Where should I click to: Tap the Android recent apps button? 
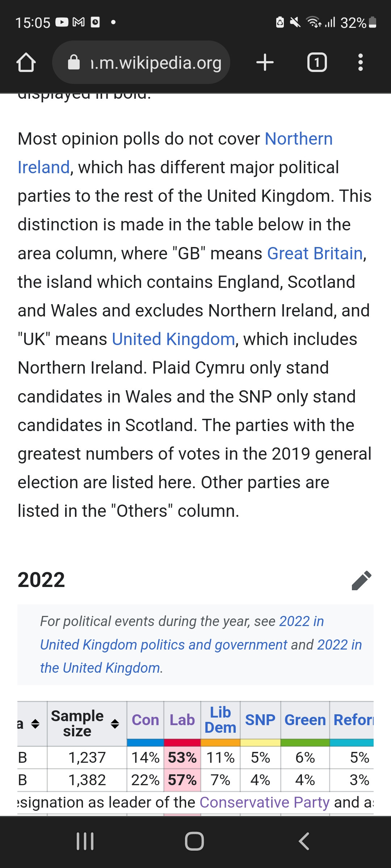click(85, 841)
